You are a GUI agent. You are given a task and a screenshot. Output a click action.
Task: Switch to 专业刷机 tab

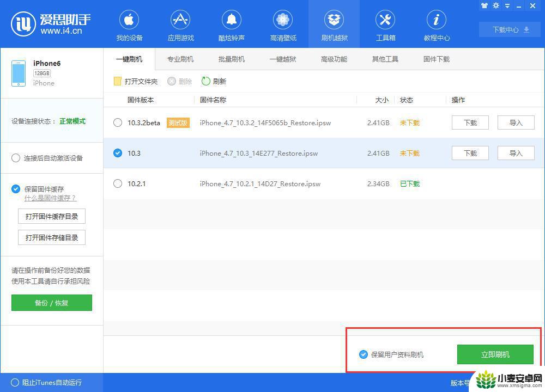180,59
